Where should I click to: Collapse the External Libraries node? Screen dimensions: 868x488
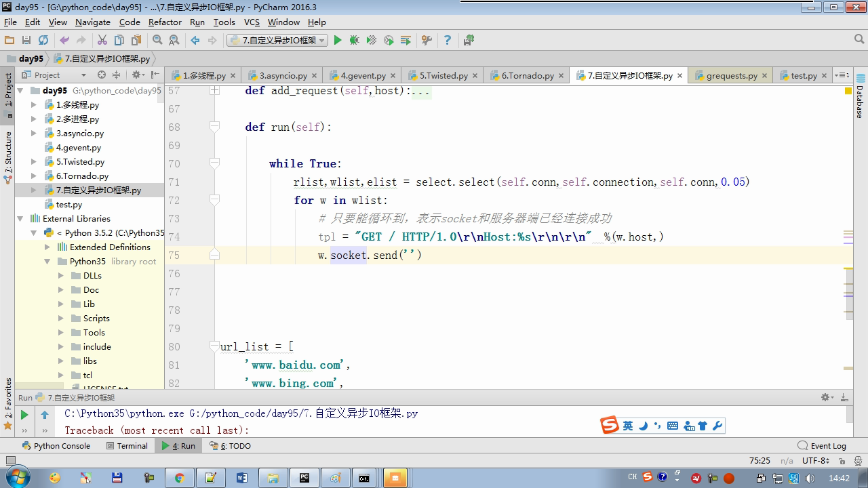(x=20, y=219)
